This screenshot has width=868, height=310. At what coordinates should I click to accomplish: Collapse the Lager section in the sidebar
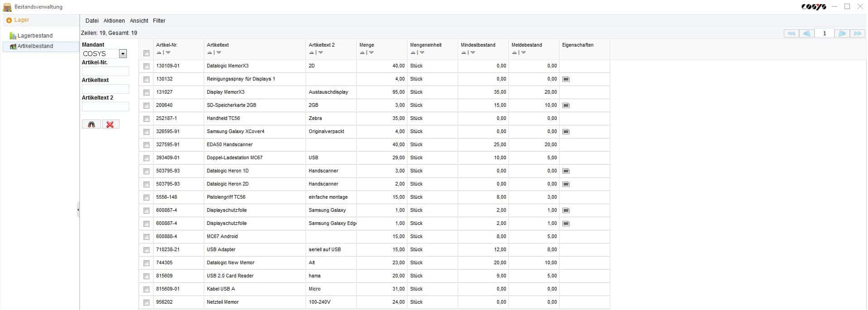click(9, 20)
